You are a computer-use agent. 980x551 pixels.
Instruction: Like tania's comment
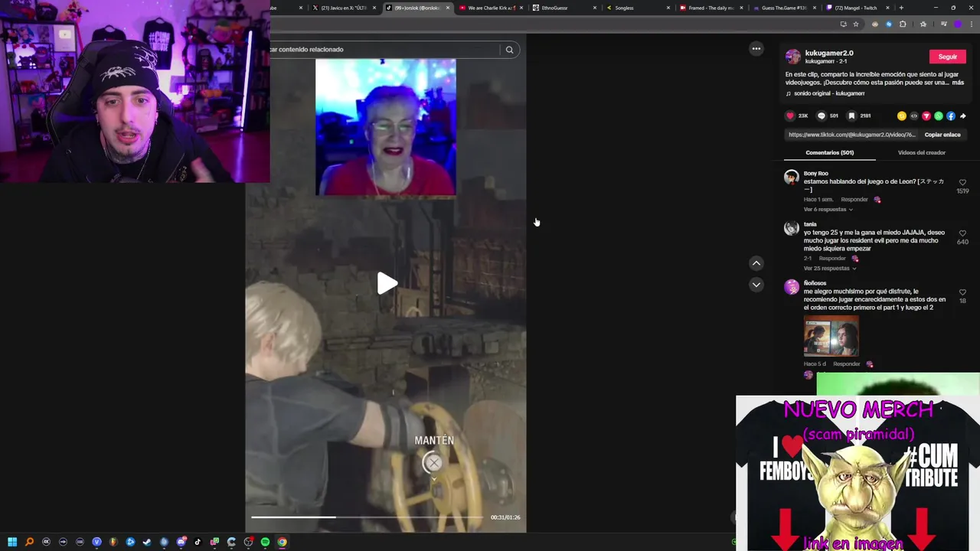point(962,233)
